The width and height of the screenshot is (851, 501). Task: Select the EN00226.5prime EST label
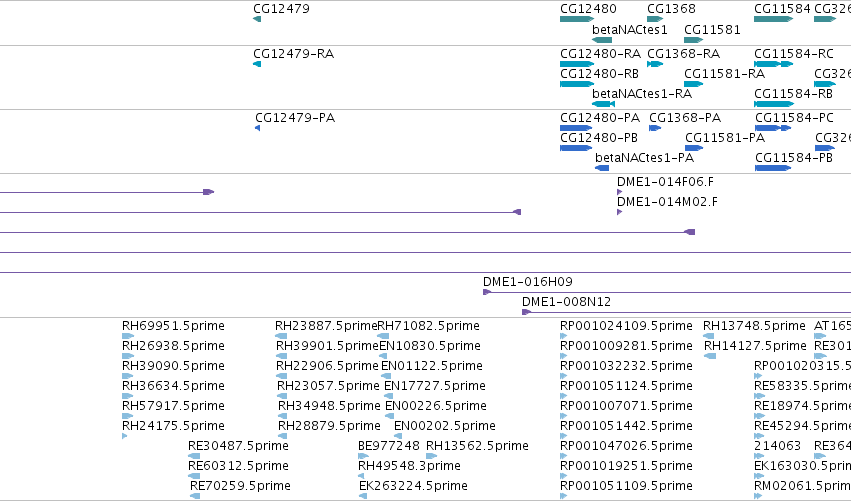point(436,406)
